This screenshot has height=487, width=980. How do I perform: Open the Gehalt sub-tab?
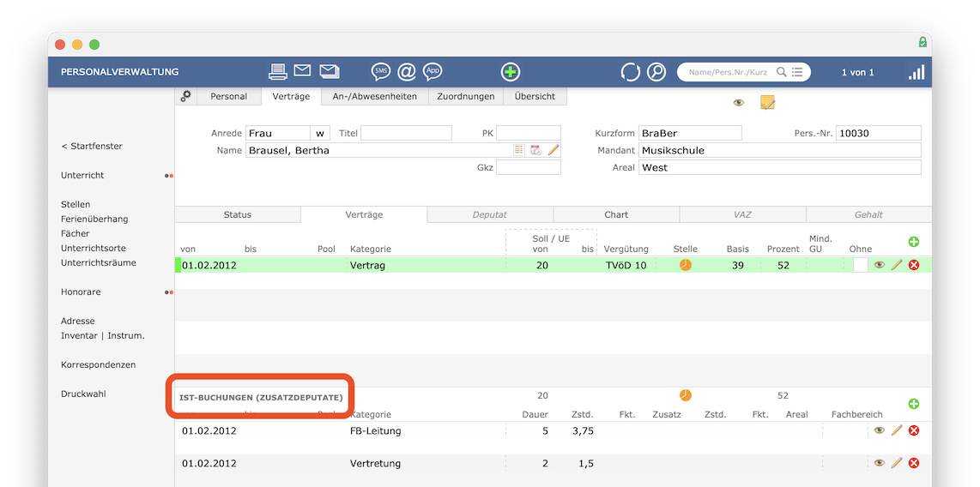point(868,214)
